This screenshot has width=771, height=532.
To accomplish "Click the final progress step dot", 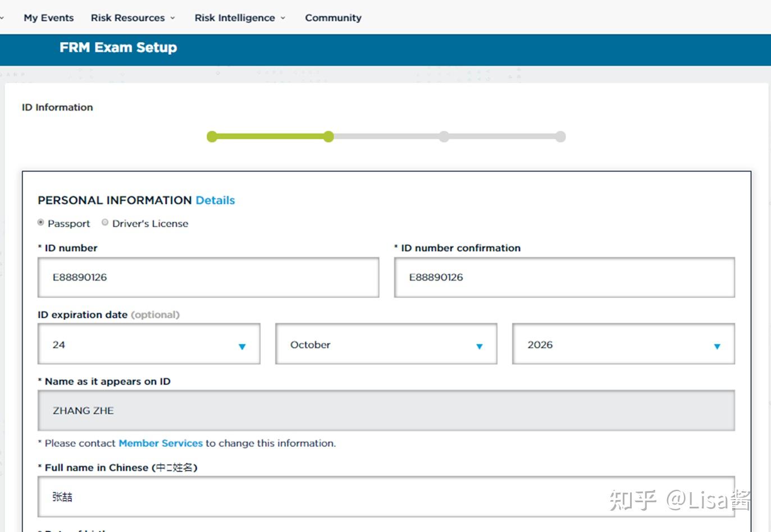I will click(x=560, y=136).
